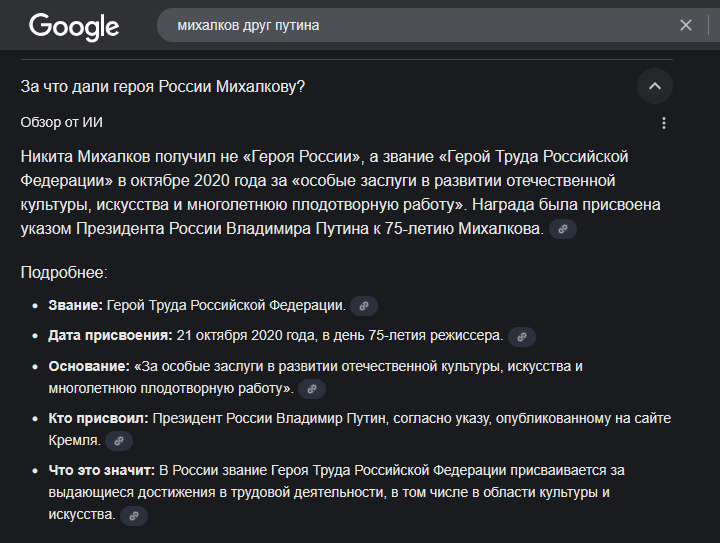
Task: Open the three-dot menu beside Обзор от ИИ
Action: (x=664, y=123)
